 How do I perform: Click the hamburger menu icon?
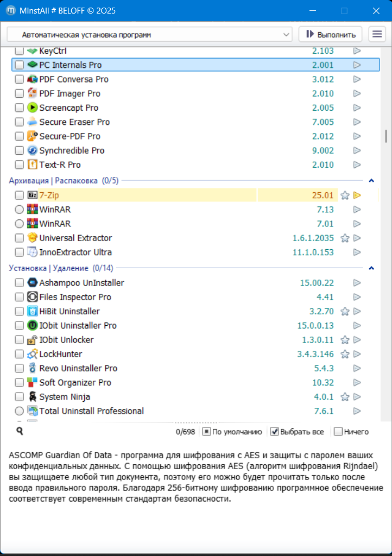coord(377,34)
